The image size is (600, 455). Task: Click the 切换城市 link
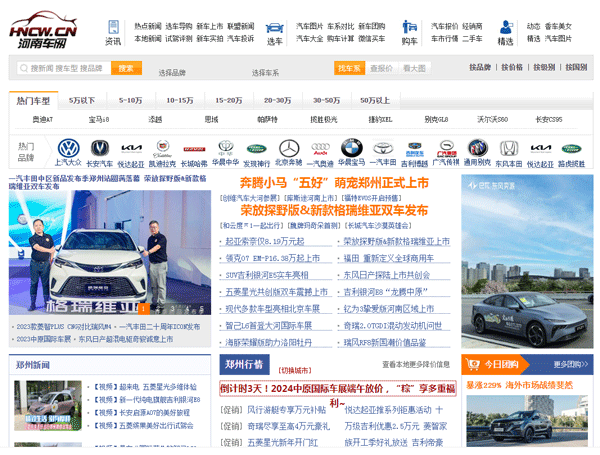295,370
